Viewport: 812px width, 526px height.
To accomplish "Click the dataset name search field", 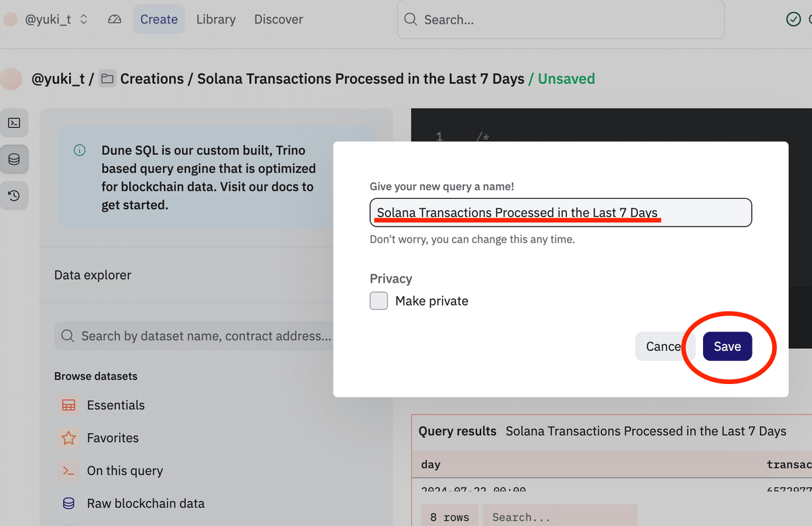I will tap(196, 336).
